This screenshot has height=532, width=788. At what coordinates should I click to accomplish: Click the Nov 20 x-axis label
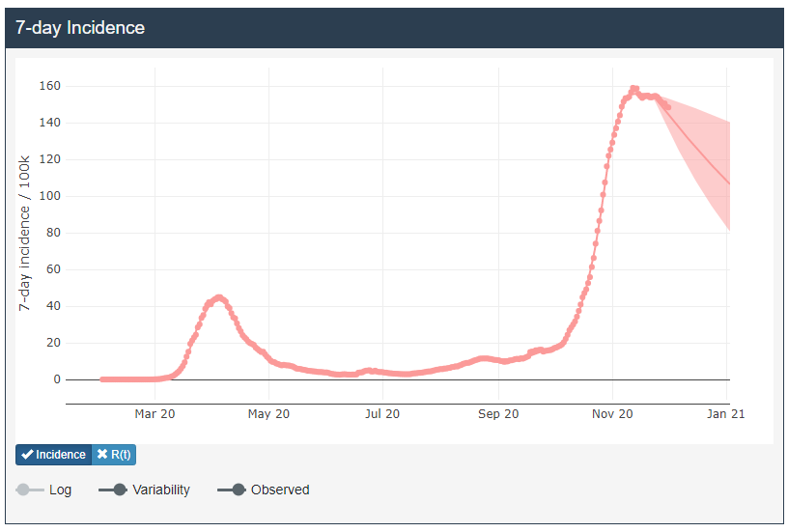tap(612, 414)
